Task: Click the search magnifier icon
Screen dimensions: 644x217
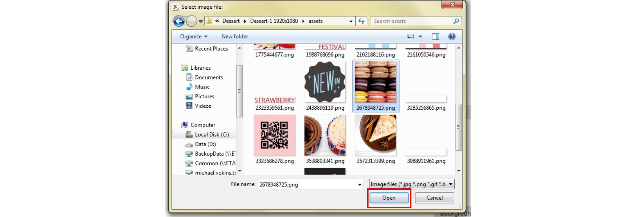Action: 456,21
